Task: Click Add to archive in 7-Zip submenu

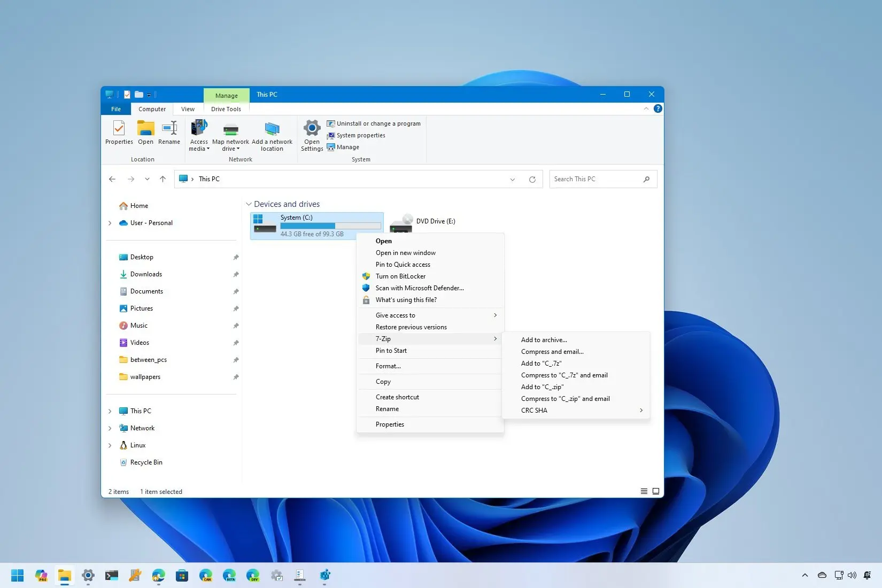Action: coord(544,339)
